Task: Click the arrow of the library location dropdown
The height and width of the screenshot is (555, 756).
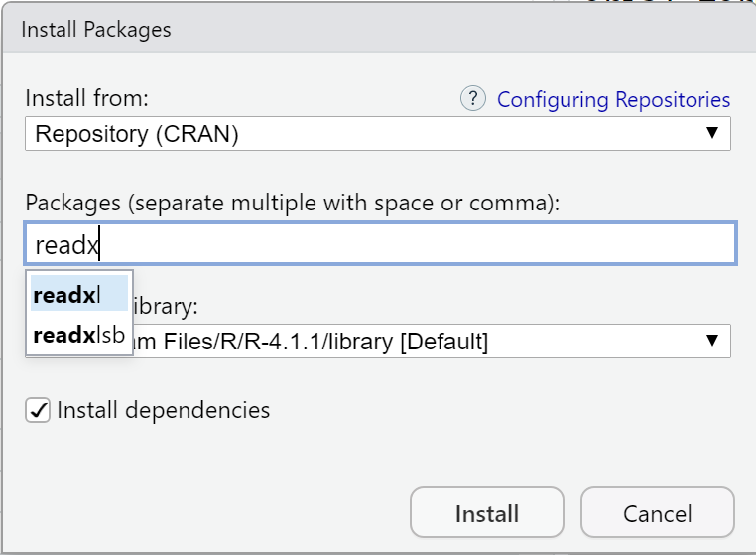Action: point(711,341)
